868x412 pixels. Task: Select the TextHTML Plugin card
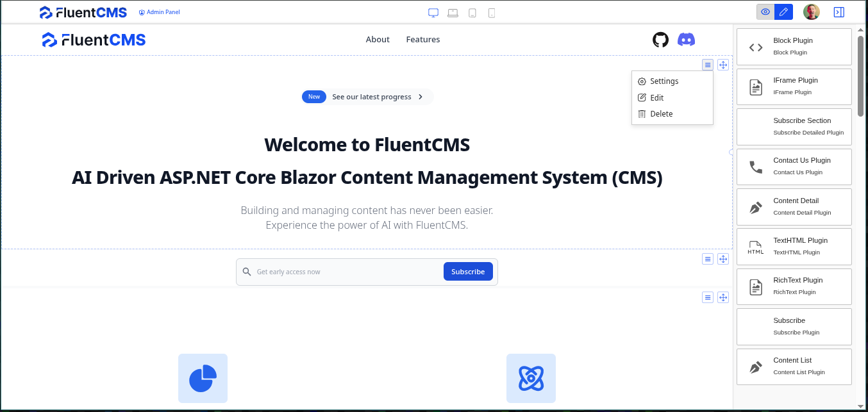tap(794, 246)
